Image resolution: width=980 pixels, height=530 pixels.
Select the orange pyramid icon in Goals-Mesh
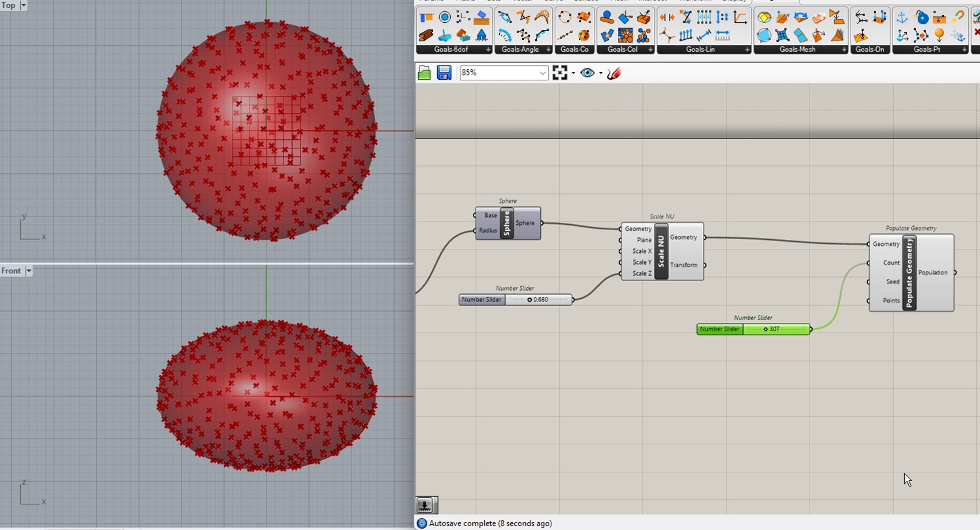[837, 35]
